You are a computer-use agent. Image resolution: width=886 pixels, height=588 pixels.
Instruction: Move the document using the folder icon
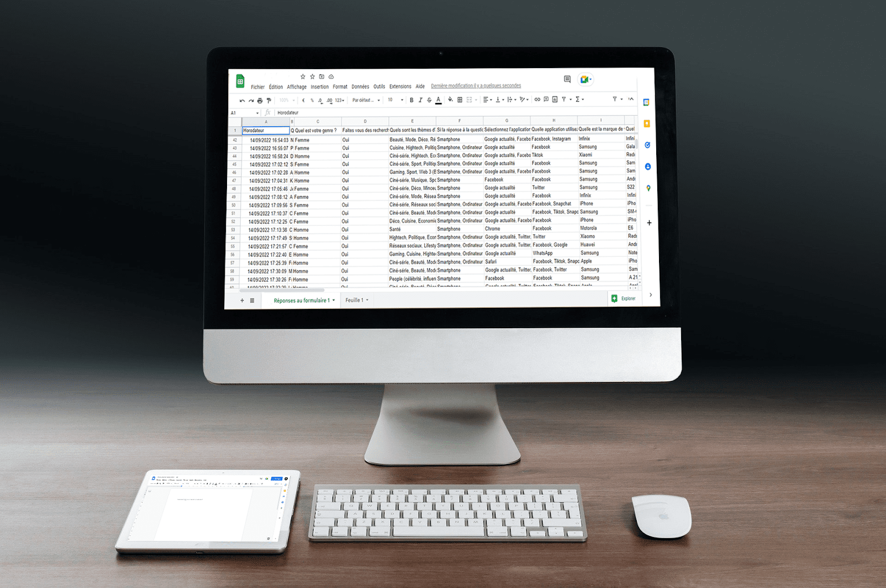[x=322, y=76]
